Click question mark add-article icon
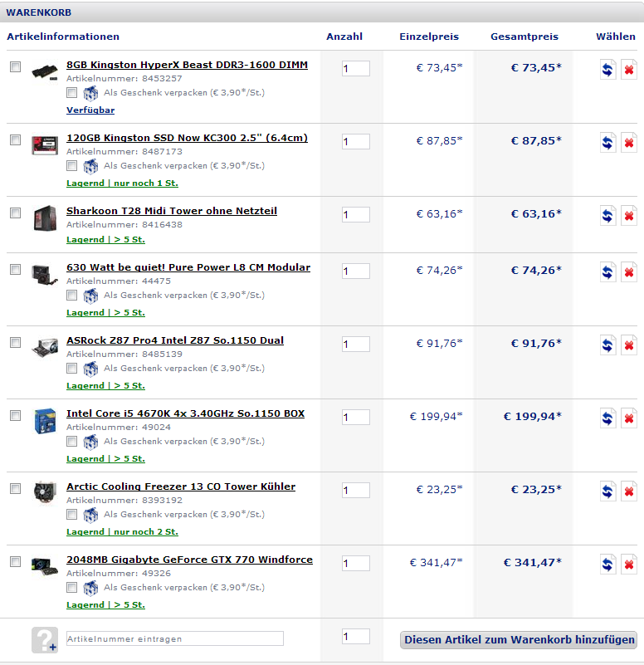Viewport: 644px width, 665px height. [45, 639]
